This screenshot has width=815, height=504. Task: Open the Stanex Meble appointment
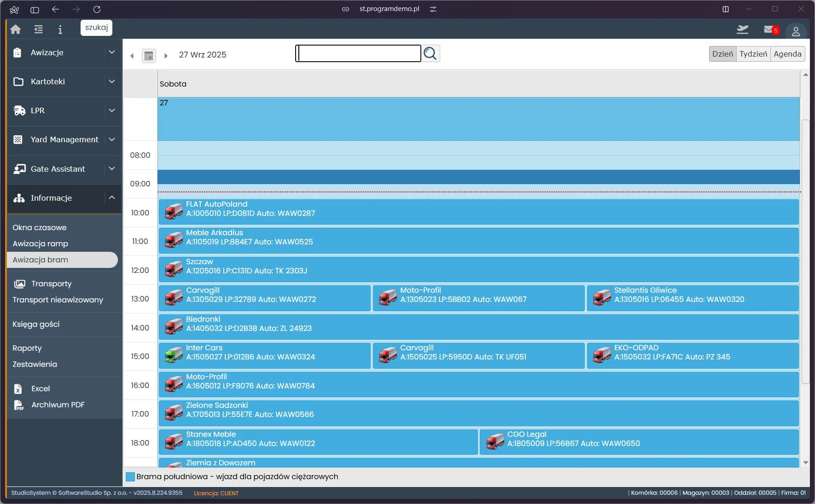tap(318, 442)
